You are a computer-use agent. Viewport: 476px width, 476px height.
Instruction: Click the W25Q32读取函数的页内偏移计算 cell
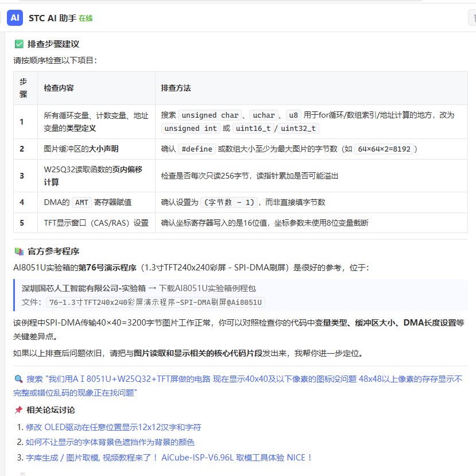(x=96, y=176)
